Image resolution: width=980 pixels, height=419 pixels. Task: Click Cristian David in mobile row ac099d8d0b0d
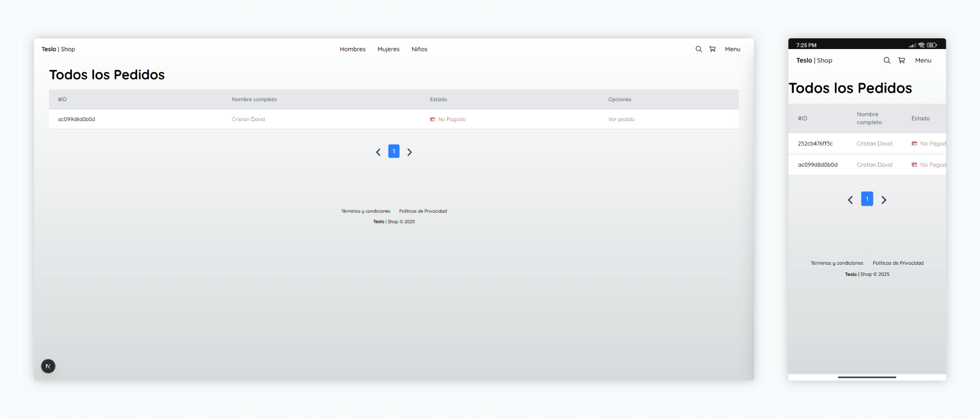874,165
